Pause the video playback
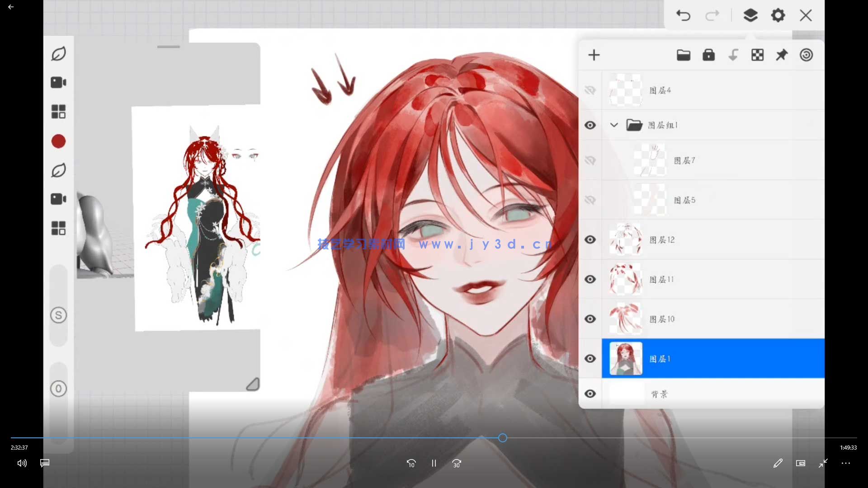The height and width of the screenshot is (488, 868). [434, 463]
